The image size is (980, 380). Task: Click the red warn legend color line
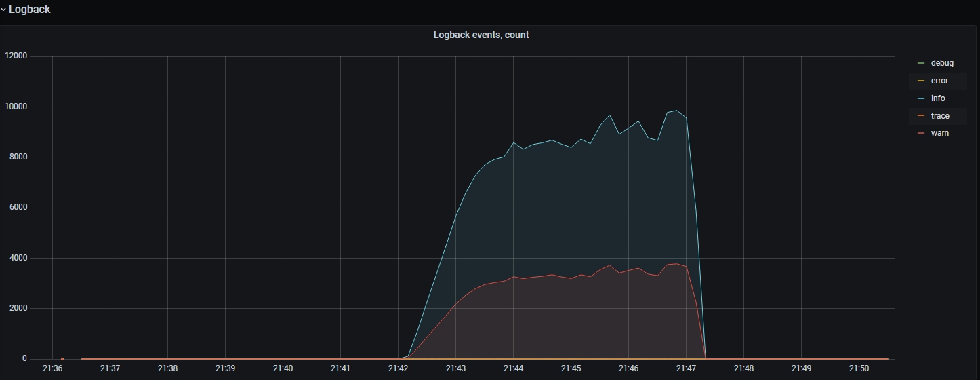coord(920,133)
